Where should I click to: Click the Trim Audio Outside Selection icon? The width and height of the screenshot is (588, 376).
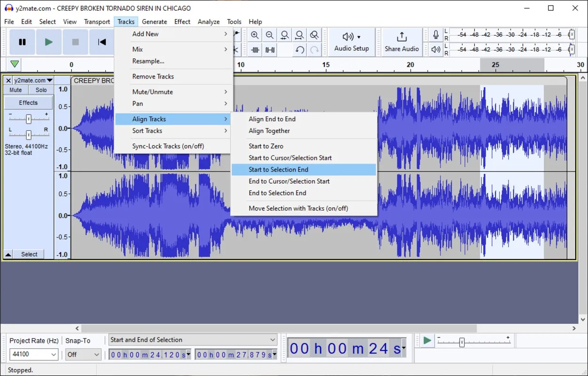tap(255, 50)
